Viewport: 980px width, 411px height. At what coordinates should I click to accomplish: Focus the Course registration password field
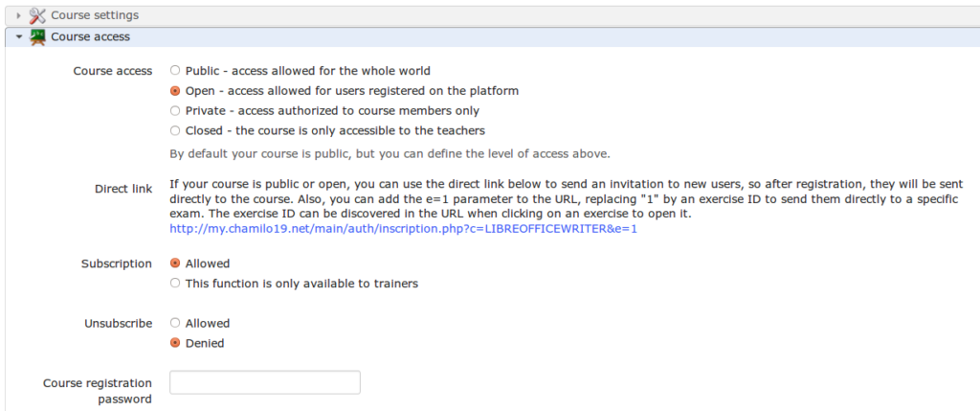click(x=265, y=382)
